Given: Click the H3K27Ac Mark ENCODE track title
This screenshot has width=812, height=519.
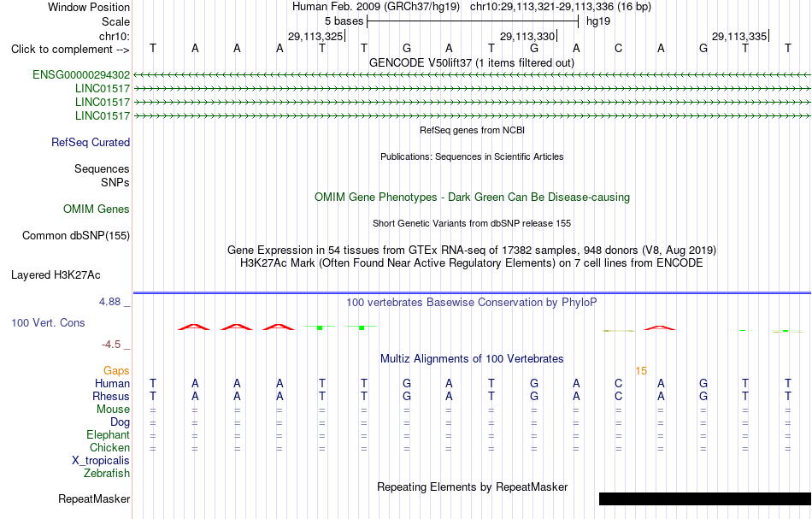Looking at the screenshot, I should click(472, 263).
